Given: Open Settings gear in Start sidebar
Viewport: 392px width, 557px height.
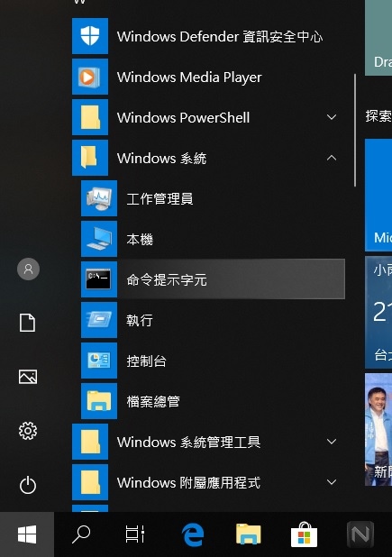Looking at the screenshot, I should 28,431.
